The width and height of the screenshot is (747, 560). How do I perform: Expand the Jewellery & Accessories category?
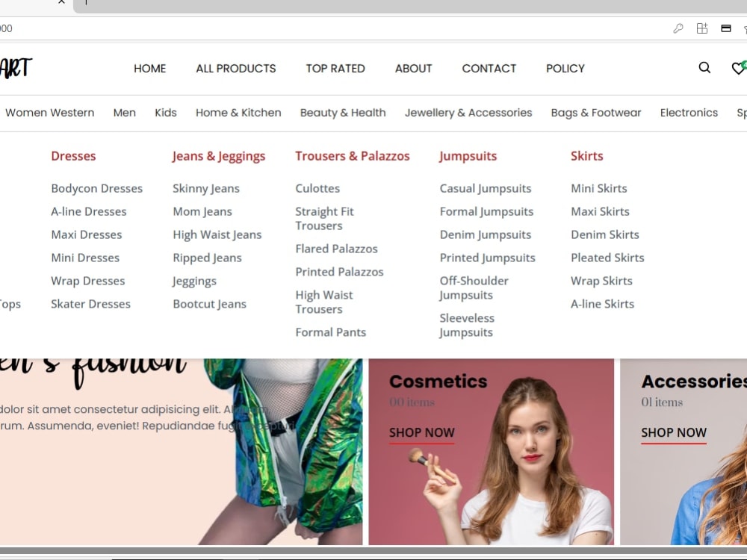tap(468, 113)
